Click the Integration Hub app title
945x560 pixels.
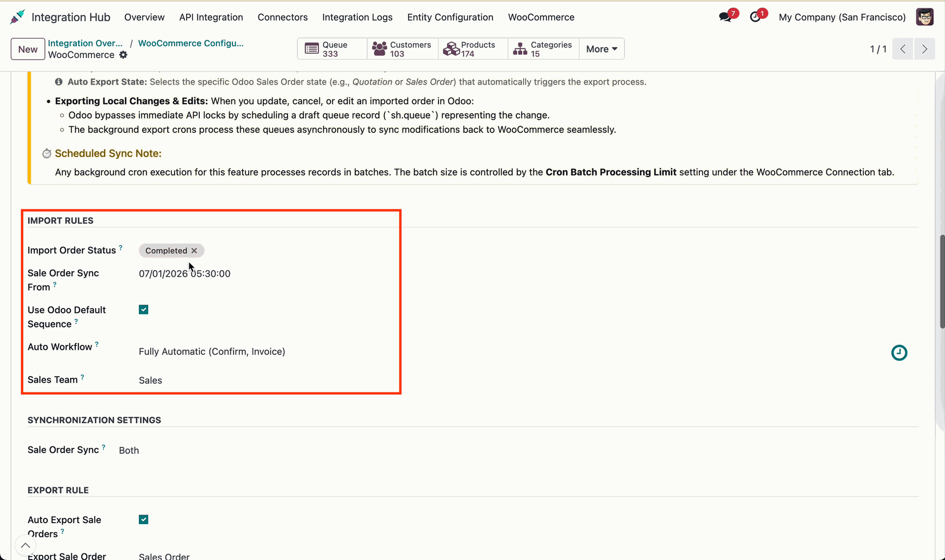tap(71, 17)
